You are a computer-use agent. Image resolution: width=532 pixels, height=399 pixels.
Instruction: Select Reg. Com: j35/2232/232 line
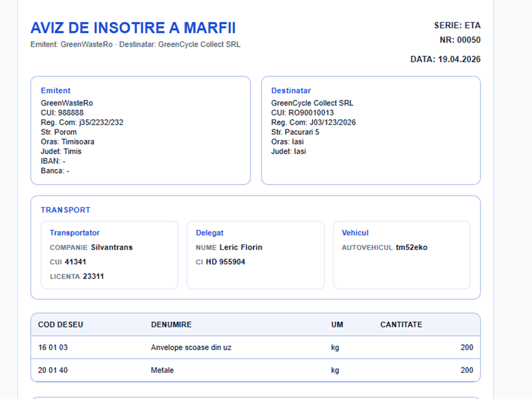(82, 122)
